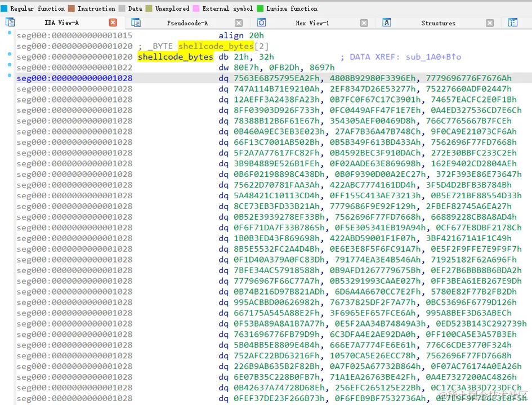
Task: Select the 'align 20h' directive
Action: (242, 35)
